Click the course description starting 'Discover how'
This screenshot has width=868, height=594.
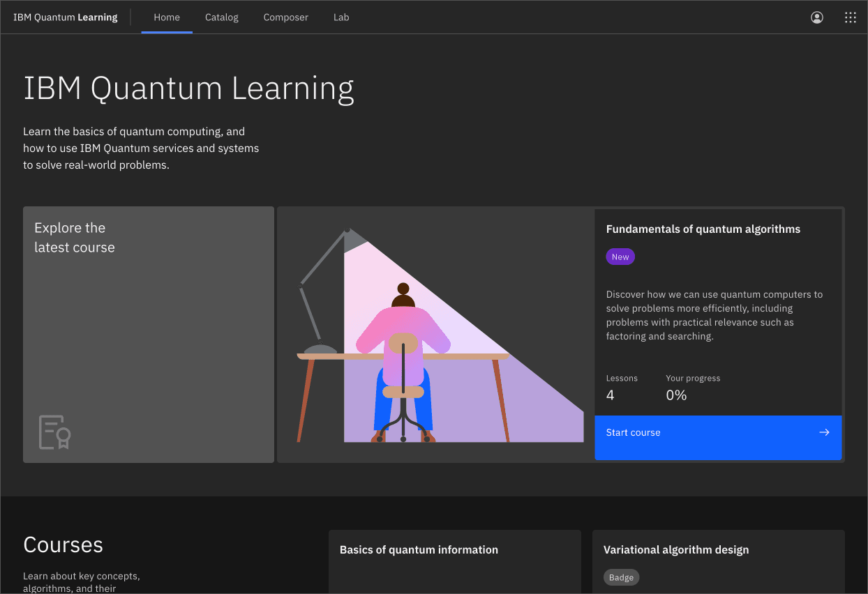point(714,315)
